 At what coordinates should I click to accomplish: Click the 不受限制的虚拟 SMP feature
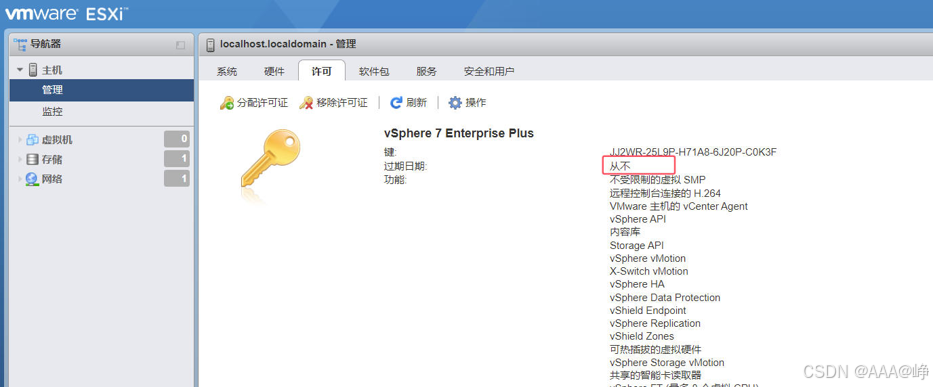pos(658,180)
